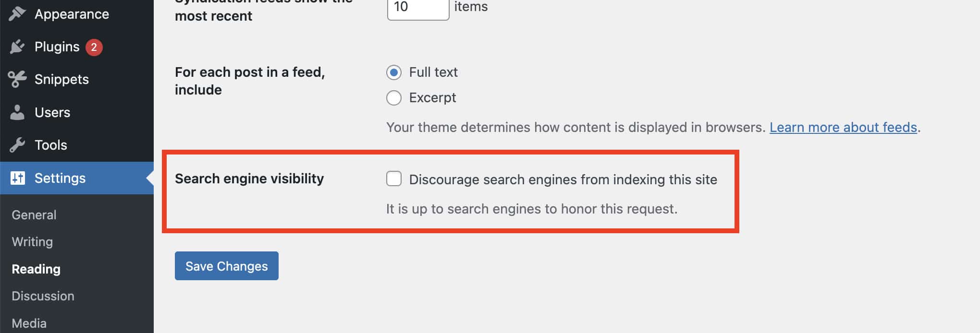Click the Settings sliders icon
Viewport: 980px width, 333px height.
(x=18, y=178)
